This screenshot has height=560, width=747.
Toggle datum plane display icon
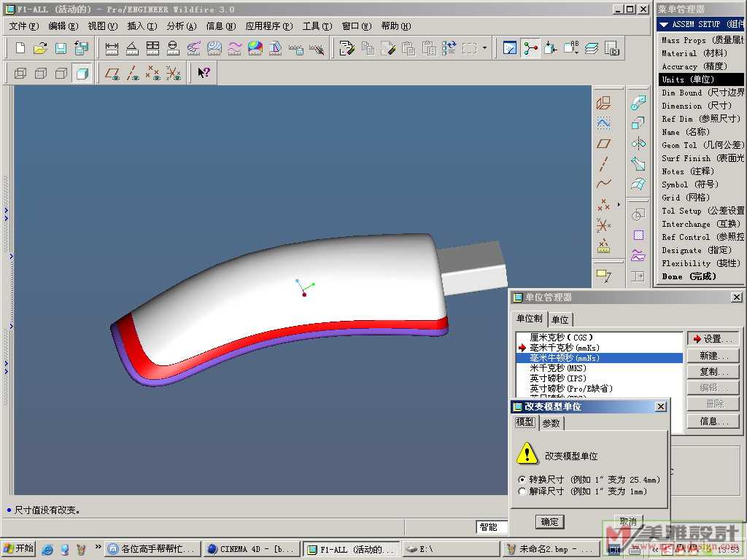(112, 73)
